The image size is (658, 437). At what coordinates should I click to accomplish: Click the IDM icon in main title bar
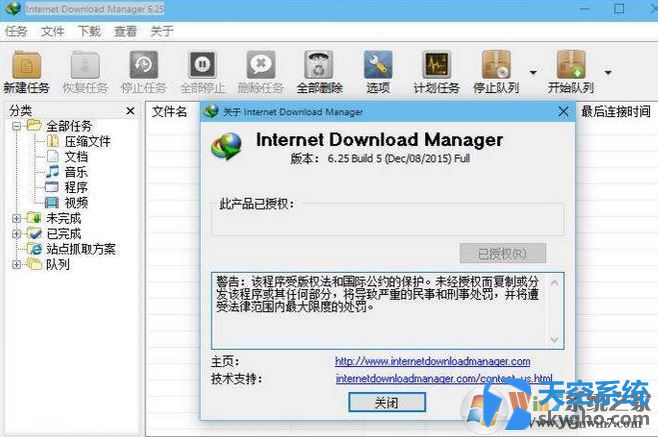click(13, 8)
